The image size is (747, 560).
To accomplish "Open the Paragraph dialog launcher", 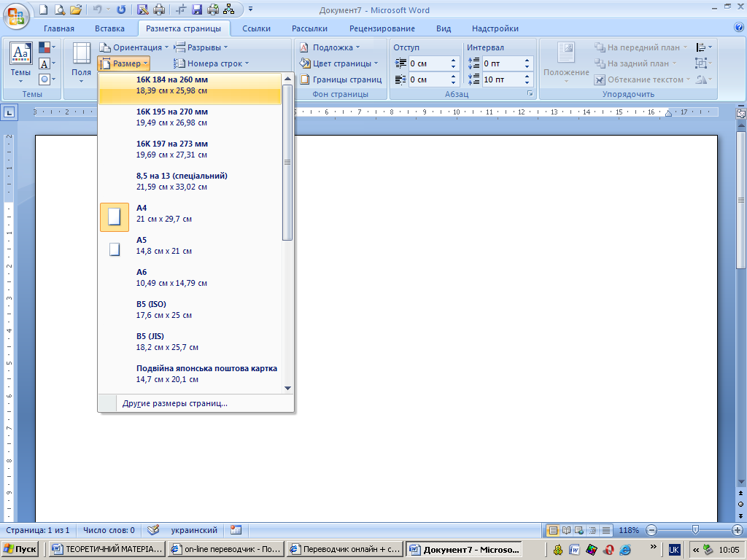I will pyautogui.click(x=530, y=94).
